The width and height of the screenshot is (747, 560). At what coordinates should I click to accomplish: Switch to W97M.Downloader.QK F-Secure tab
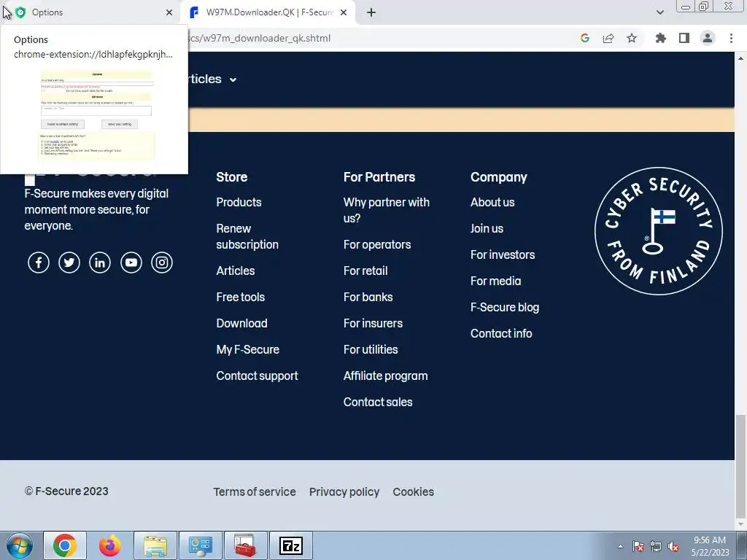coord(269,12)
